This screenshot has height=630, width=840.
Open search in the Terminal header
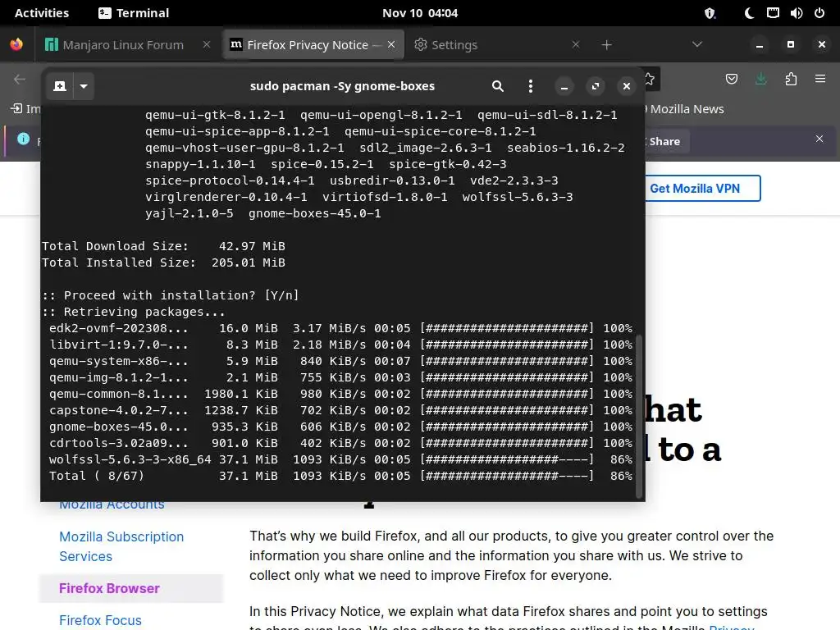pyautogui.click(x=498, y=86)
